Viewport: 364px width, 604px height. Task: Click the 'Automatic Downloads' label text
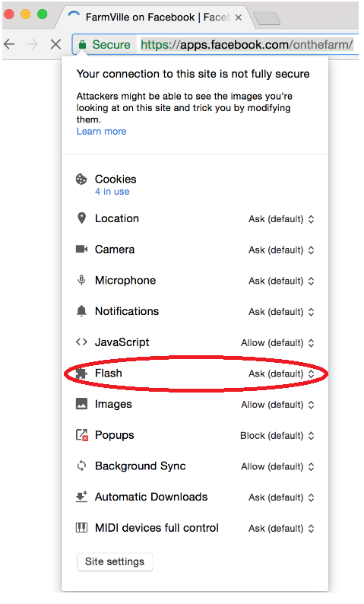(x=151, y=497)
